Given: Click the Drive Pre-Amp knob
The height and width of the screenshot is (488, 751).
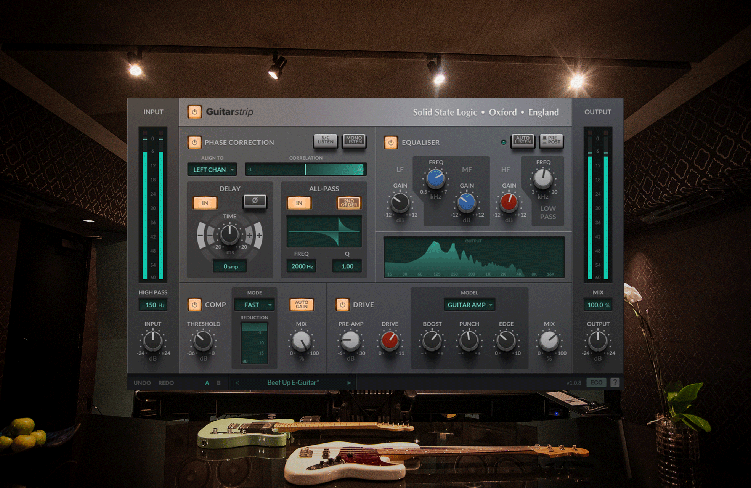Looking at the screenshot, I should [x=350, y=341].
